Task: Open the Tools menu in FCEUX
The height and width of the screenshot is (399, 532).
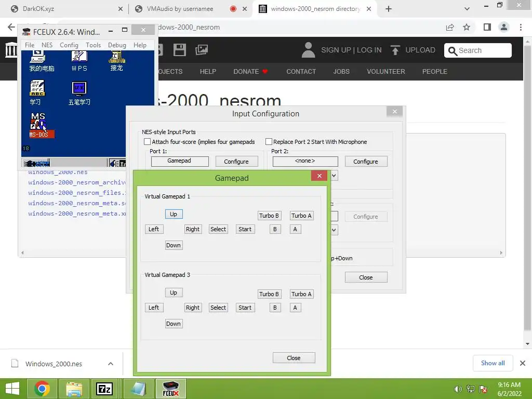Action: coord(93,45)
